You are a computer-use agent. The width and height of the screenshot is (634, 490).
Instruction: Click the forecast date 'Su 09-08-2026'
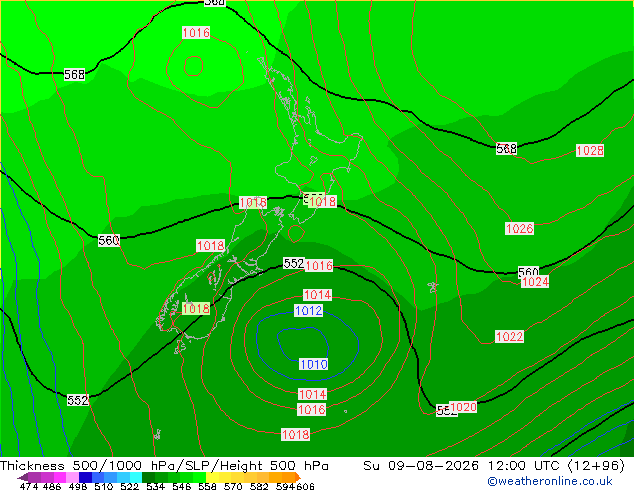(x=421, y=466)
